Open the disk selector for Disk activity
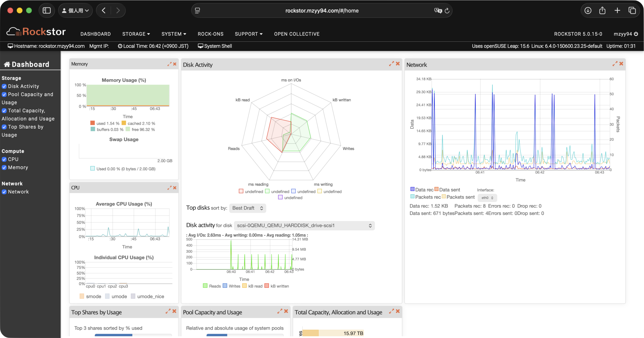Screen dimensions: 644x338 tap(304, 225)
